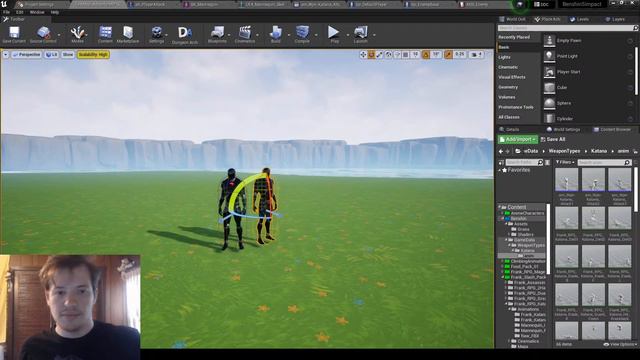
Task: Open the Blueprints toolbar icon
Action: click(x=217, y=32)
